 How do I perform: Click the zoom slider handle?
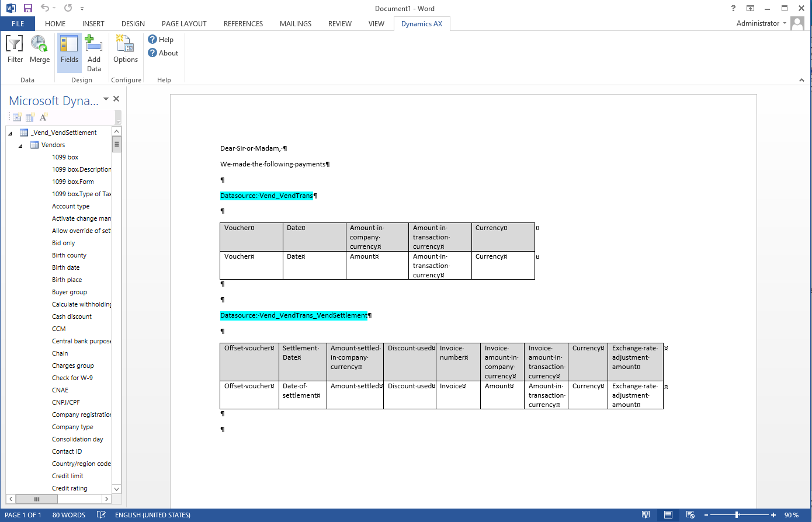(737, 515)
